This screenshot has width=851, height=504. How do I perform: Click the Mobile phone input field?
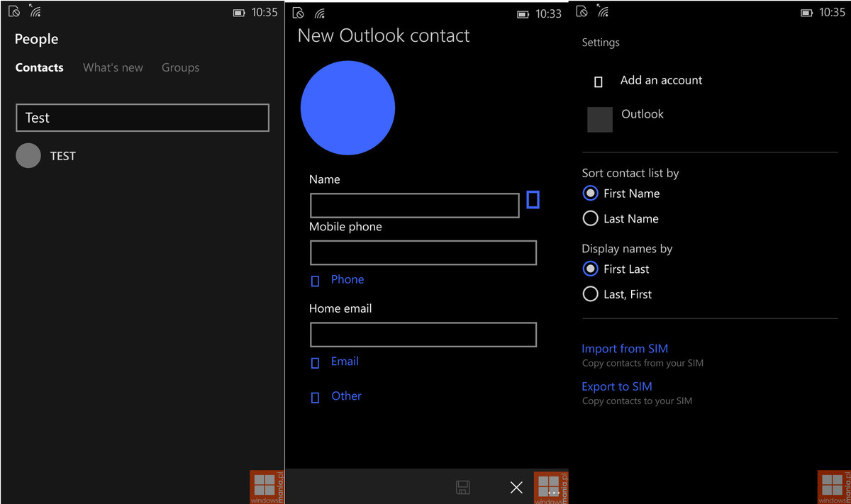tap(423, 253)
